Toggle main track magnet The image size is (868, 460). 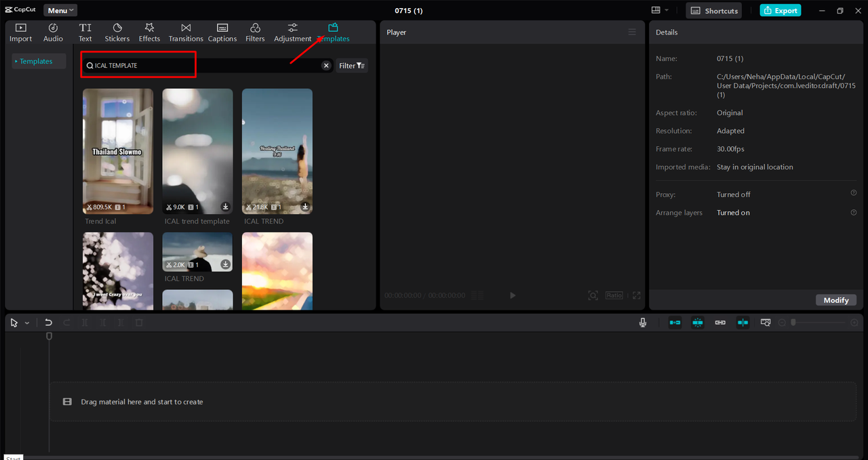coord(675,322)
